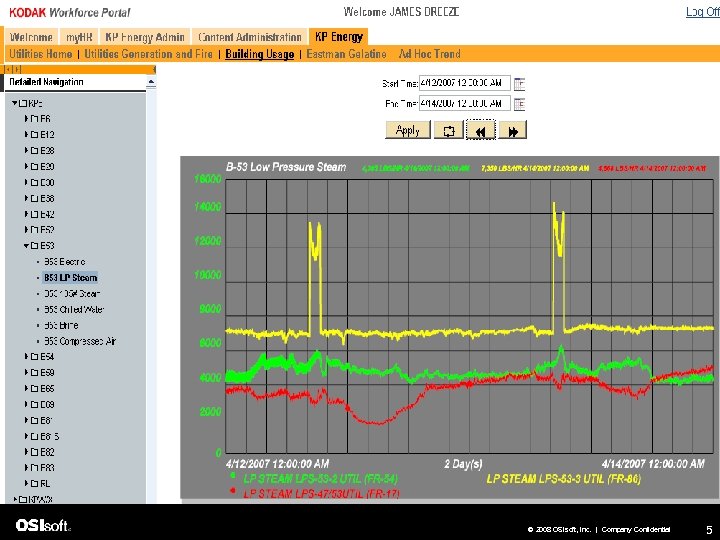720x540 pixels.
Task: Expand the B30 building node
Action: [27, 182]
